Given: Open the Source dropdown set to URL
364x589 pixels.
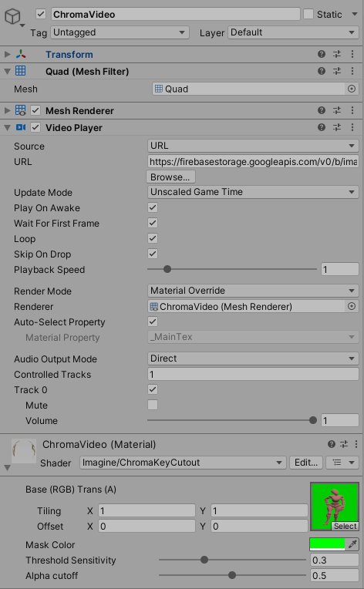Looking at the screenshot, I should (253, 146).
